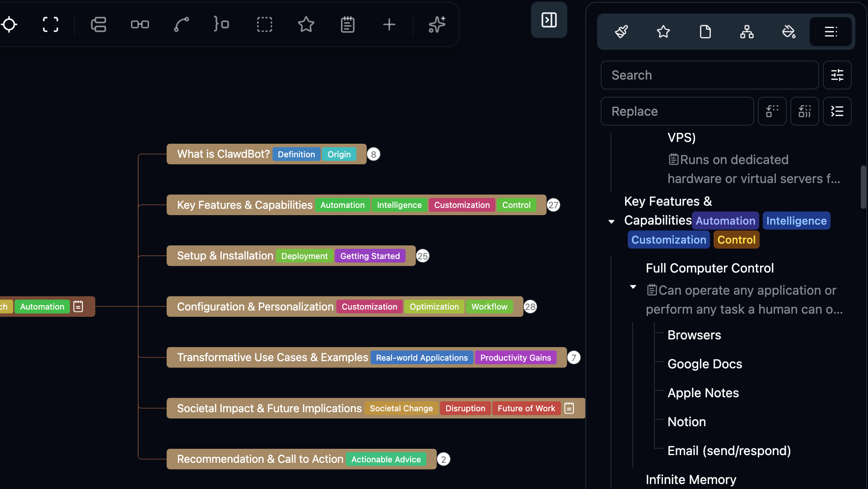The width and height of the screenshot is (868, 489).
Task: Click the plus add icon in toolbar
Action: click(x=389, y=24)
